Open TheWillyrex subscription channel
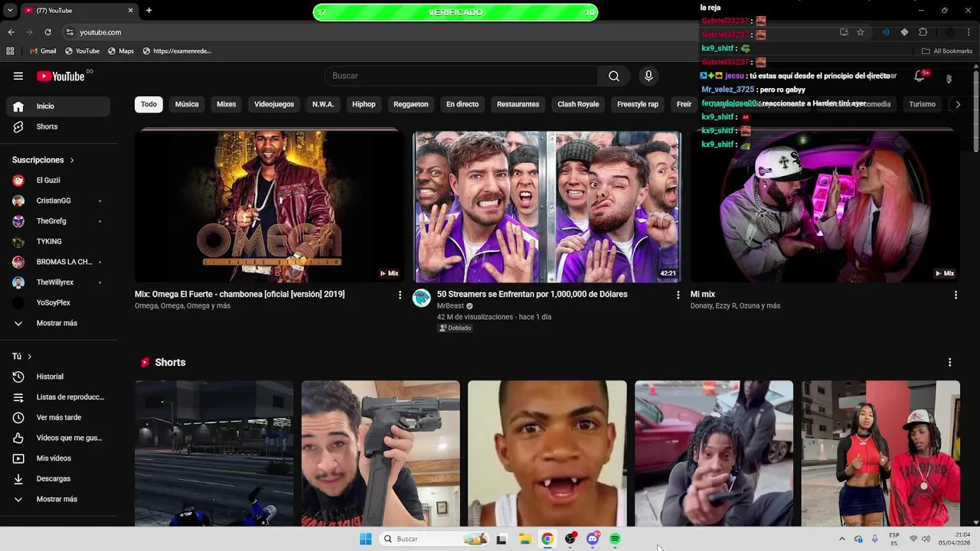Screen dimensions: 980x551 (x=58, y=282)
